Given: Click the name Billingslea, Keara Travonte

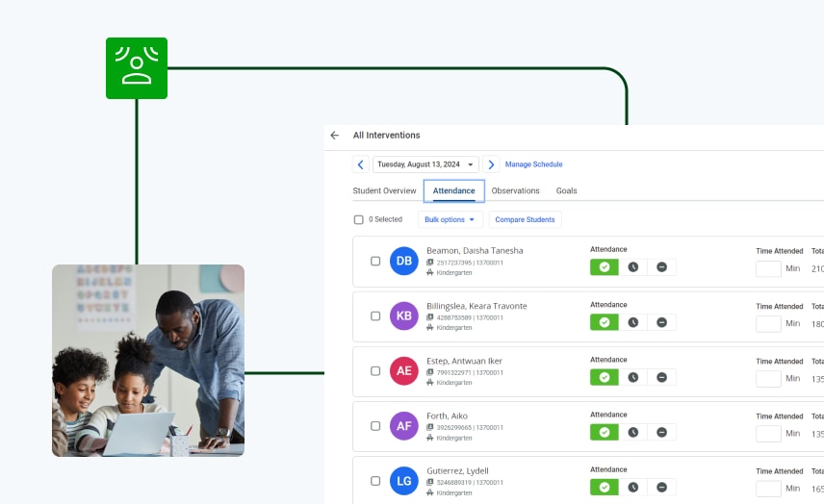Looking at the screenshot, I should pyautogui.click(x=476, y=306).
